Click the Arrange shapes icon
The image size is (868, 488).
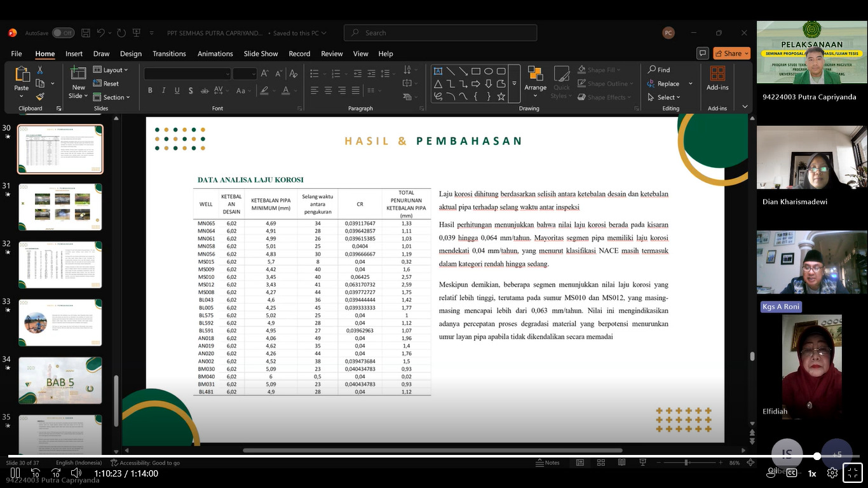click(535, 79)
